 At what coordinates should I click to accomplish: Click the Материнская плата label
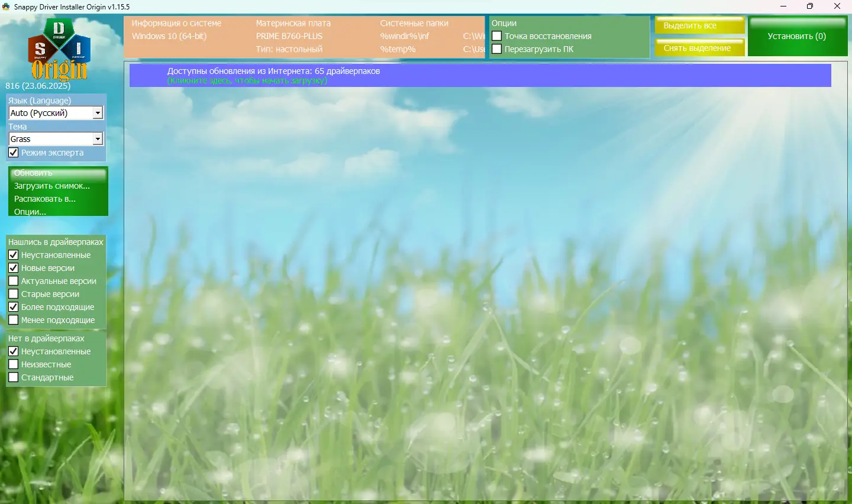tap(293, 23)
